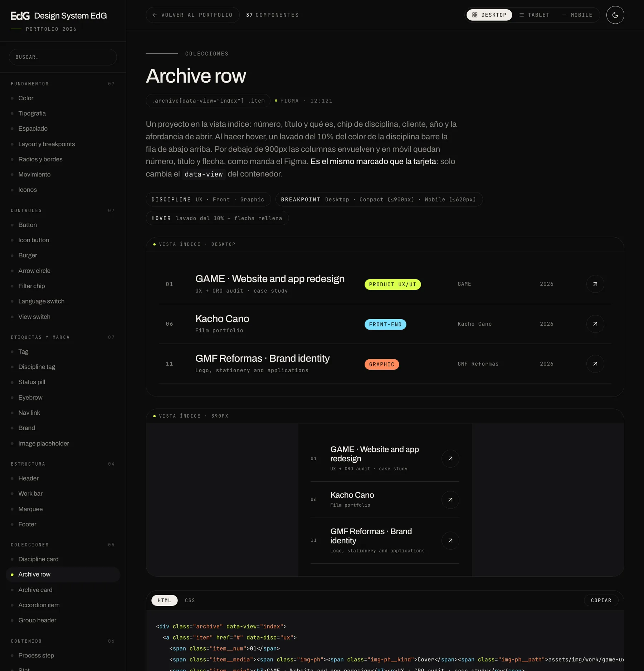The width and height of the screenshot is (644, 671).
Task: Toggle dark mode with the moon icon
Action: [x=615, y=15]
